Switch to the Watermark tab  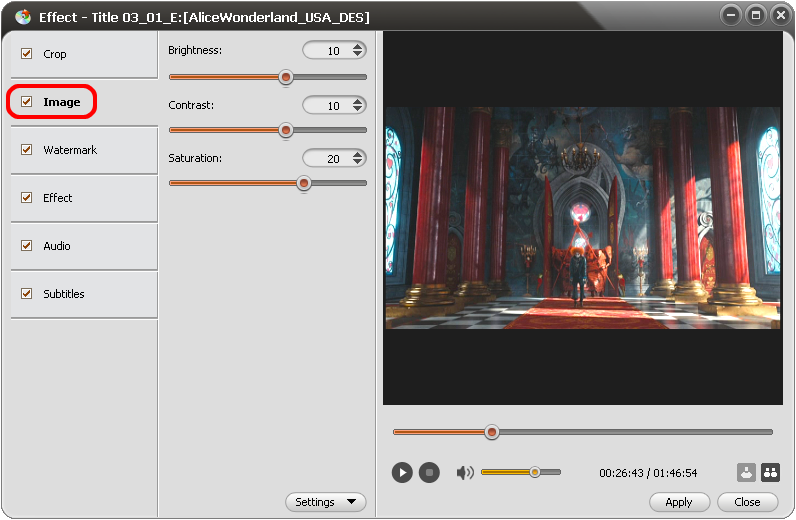[84, 150]
